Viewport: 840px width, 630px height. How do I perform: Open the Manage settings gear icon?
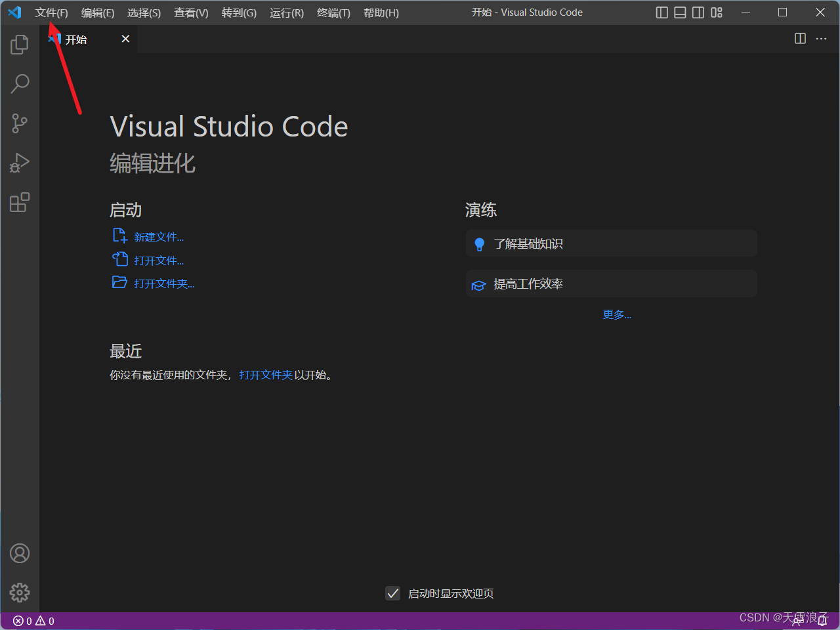[20, 592]
